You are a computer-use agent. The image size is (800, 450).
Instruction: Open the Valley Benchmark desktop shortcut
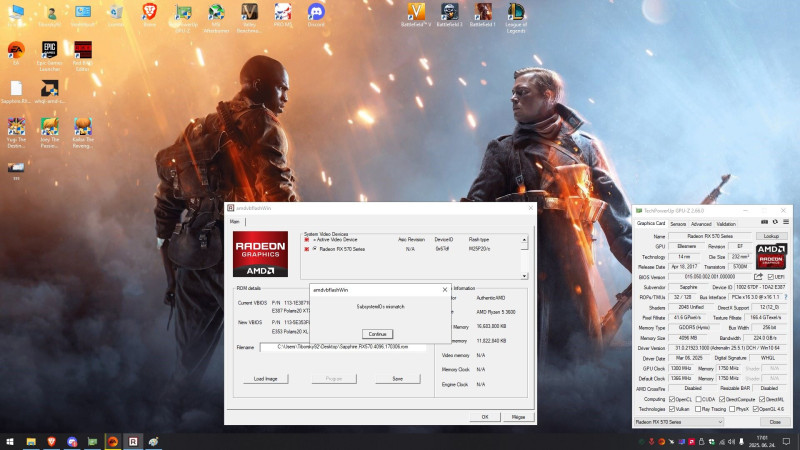[249, 17]
